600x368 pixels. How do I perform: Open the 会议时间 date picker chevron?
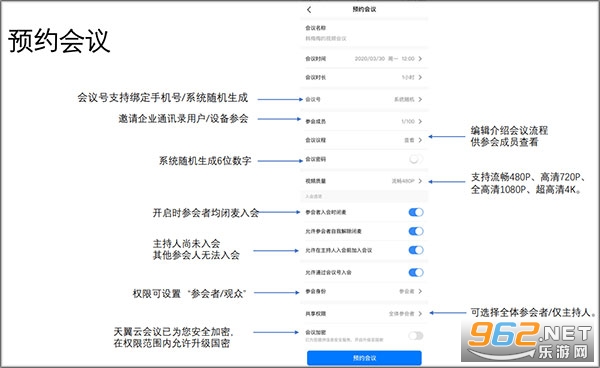pyautogui.click(x=420, y=59)
